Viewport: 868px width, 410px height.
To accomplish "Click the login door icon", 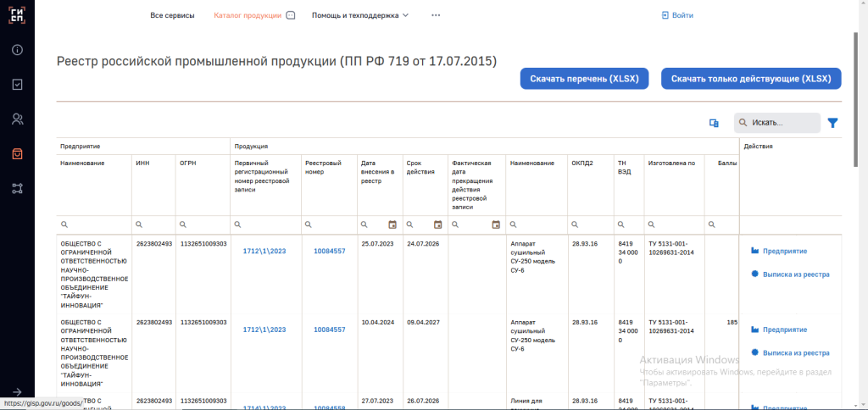I will [x=665, y=15].
